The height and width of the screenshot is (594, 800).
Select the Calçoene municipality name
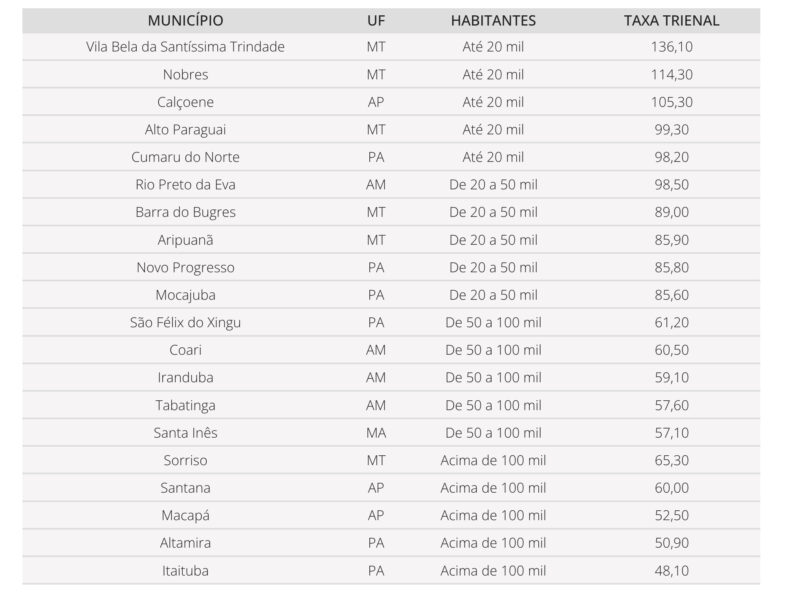click(x=185, y=102)
